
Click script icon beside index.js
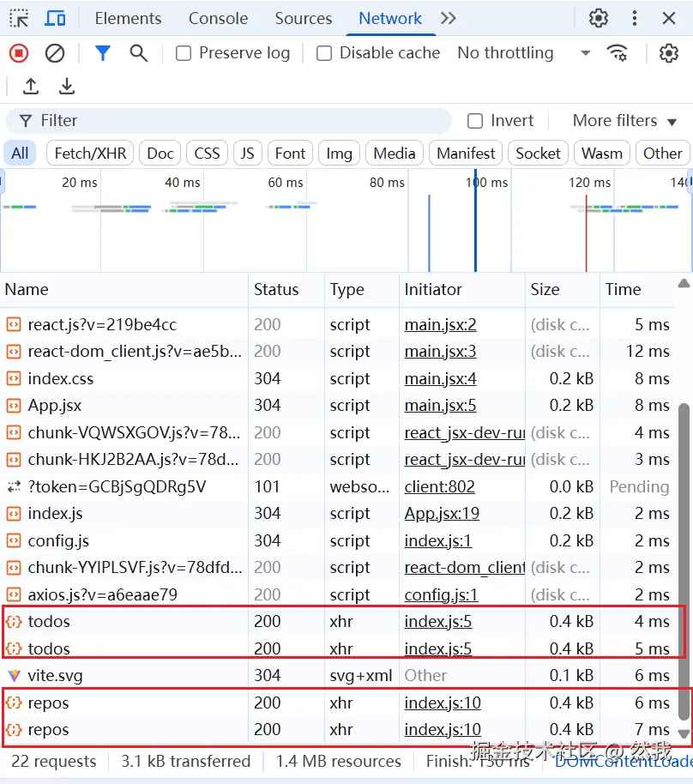[14, 514]
